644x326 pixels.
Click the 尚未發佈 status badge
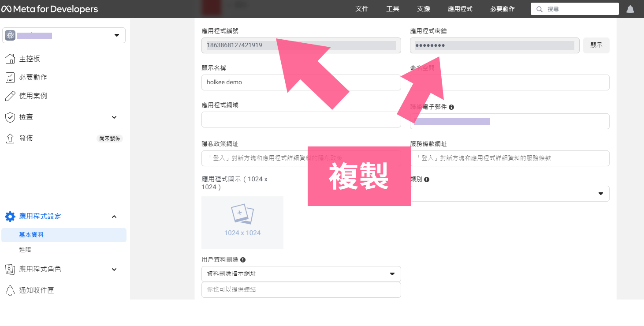pos(110,139)
